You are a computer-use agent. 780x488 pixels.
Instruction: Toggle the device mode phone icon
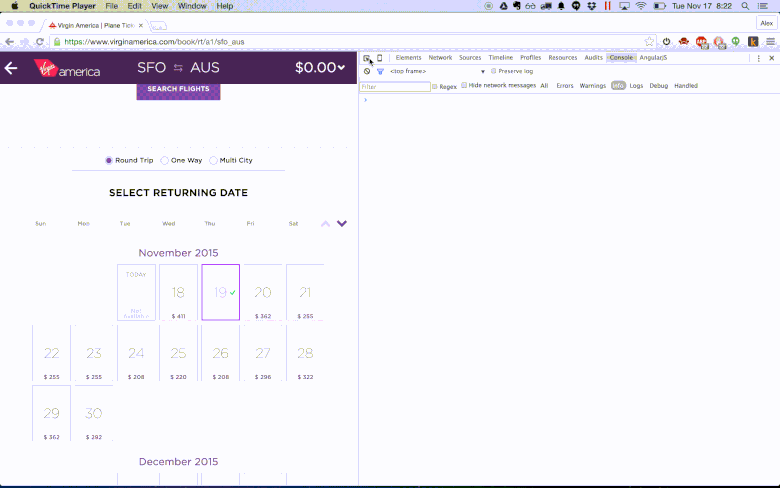coord(380,58)
